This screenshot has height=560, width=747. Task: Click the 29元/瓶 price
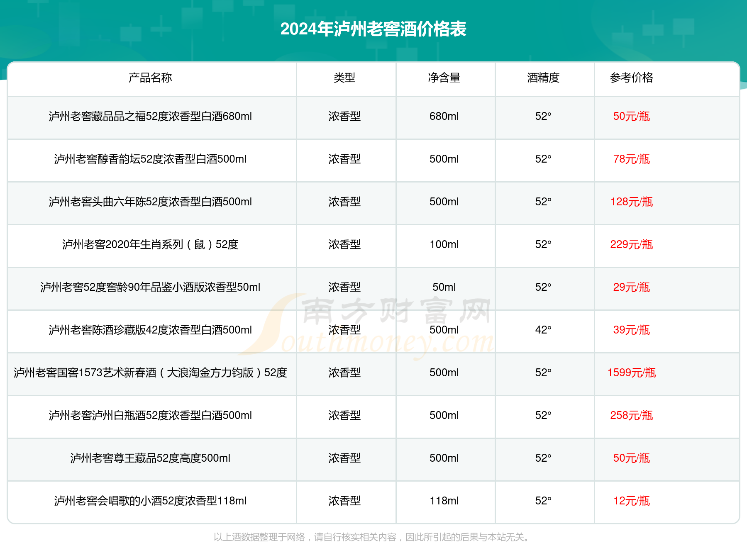pos(632,287)
